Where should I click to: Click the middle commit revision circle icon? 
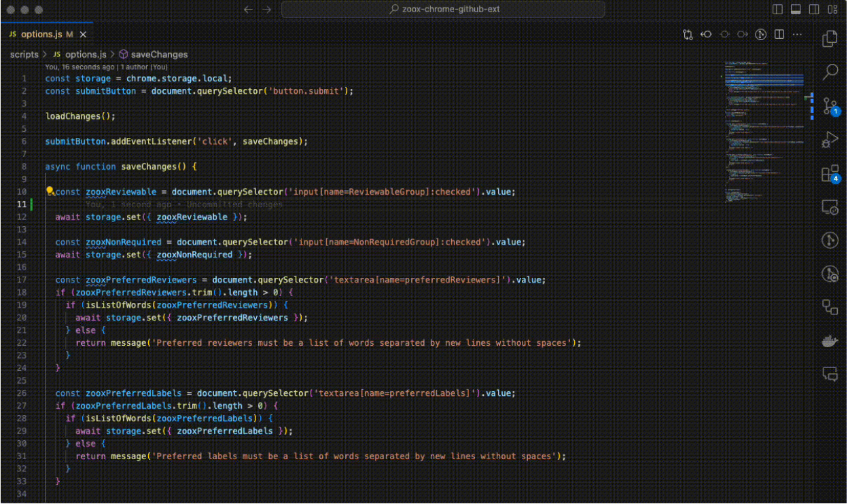coord(724,35)
